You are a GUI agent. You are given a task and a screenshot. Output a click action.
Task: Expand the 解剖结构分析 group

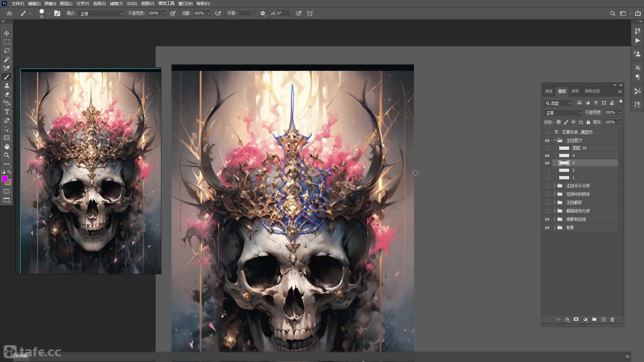[x=554, y=211]
